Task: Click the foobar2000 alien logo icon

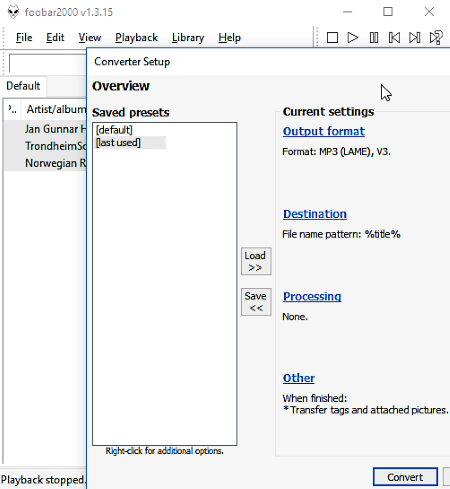Action: 13,12
